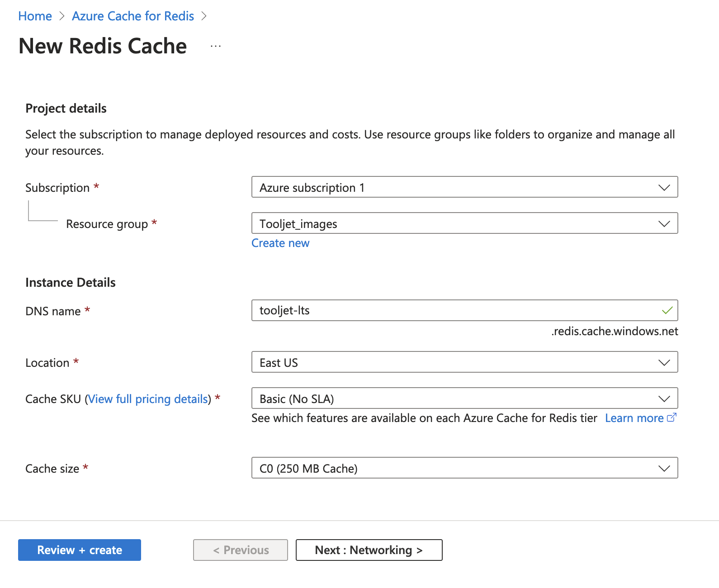Screen dimensions: 719x588
Task: Click the breadcrumb chevron after Home
Action: coord(62,16)
